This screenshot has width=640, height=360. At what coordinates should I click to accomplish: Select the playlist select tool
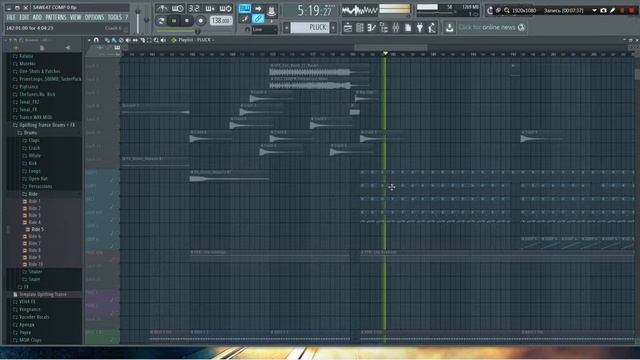click(149, 40)
